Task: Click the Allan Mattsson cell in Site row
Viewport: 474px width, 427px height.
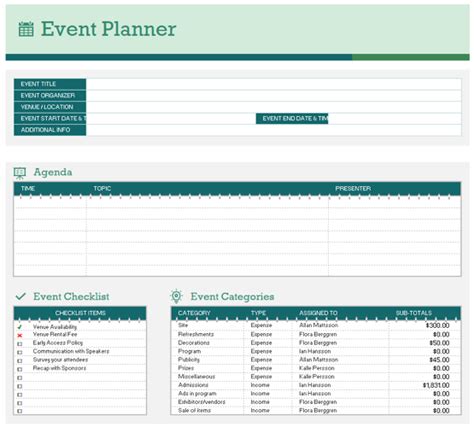Action: coord(319,325)
